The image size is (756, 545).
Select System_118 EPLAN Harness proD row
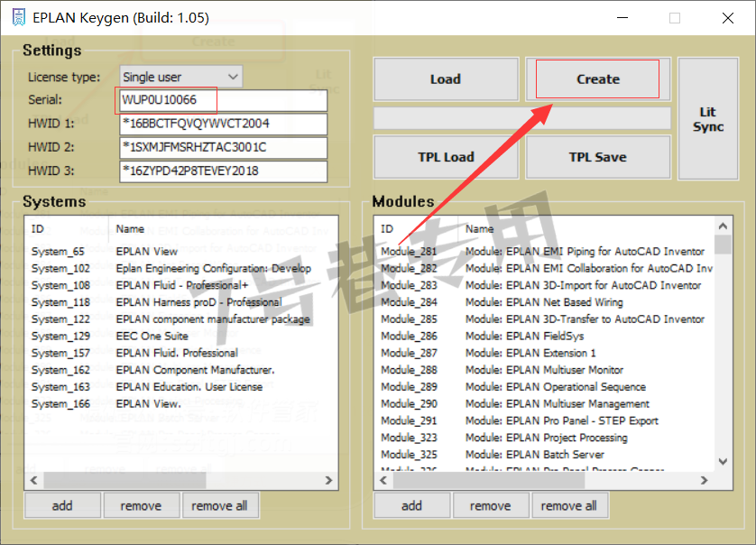tap(181, 302)
